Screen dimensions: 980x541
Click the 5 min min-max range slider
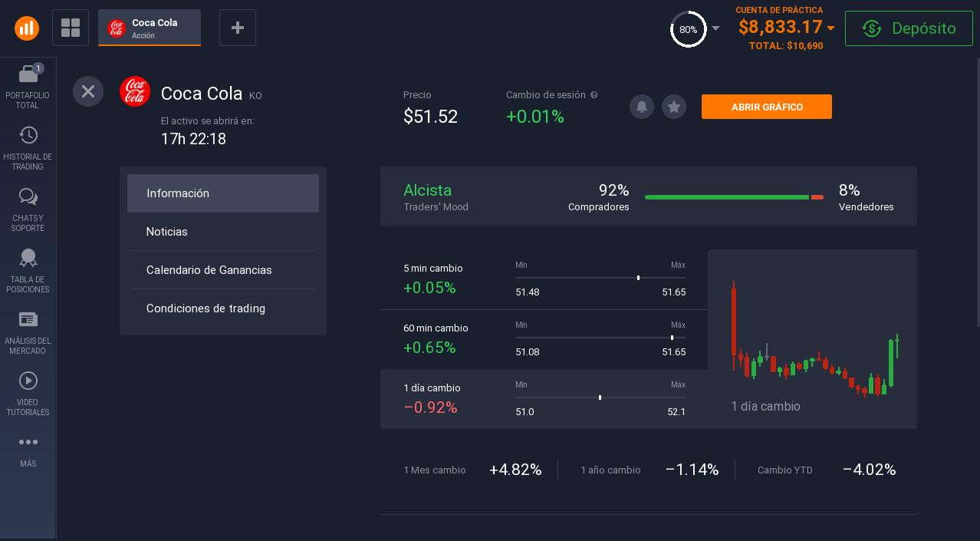(x=600, y=278)
